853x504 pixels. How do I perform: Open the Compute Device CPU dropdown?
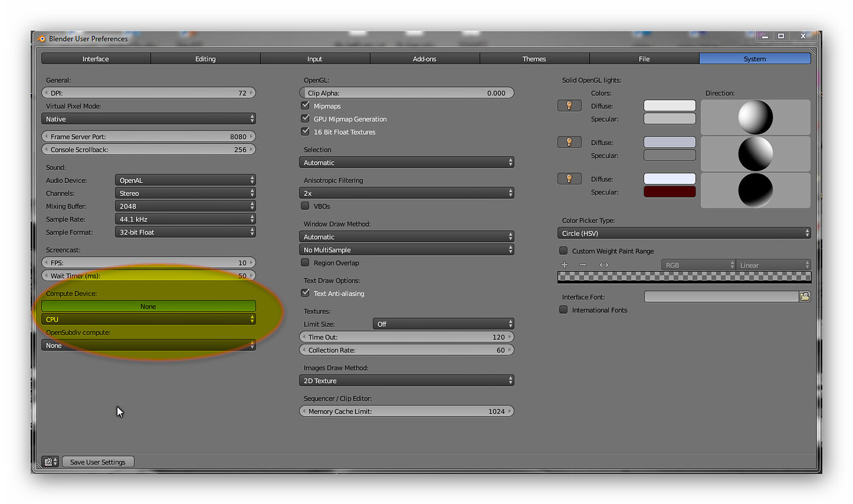click(x=148, y=319)
